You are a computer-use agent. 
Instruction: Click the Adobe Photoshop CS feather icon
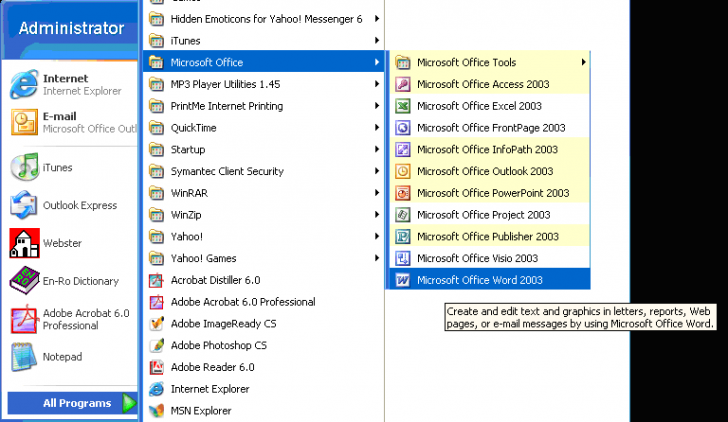coord(156,345)
